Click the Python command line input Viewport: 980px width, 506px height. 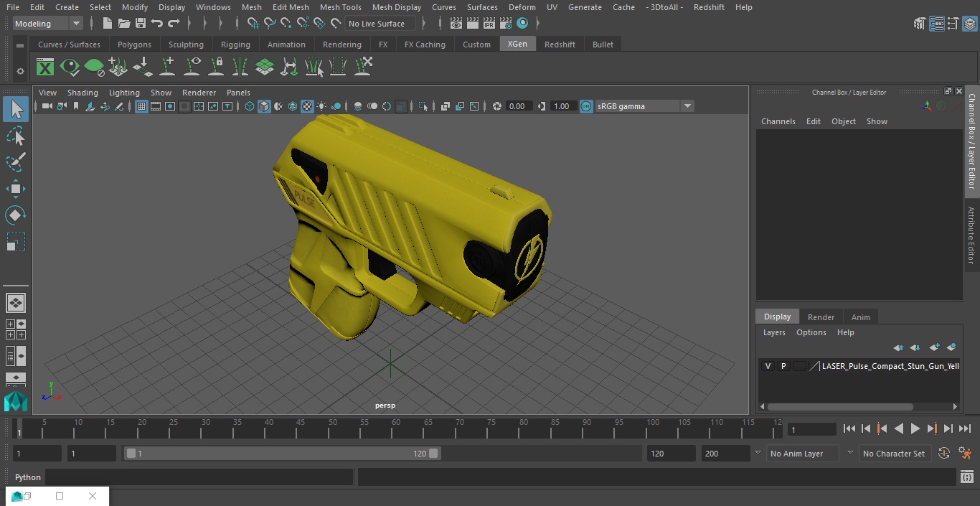(x=199, y=477)
